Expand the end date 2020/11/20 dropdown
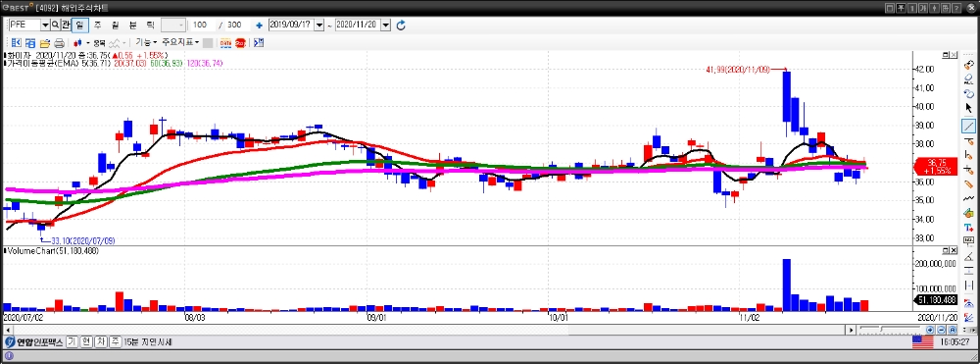This screenshot has width=980, height=364. point(385,25)
